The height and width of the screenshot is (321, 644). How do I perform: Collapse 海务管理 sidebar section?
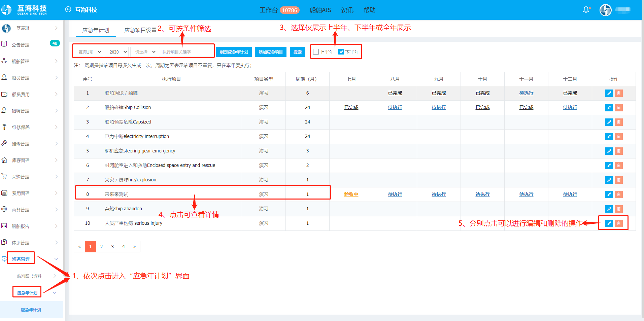tap(32, 259)
